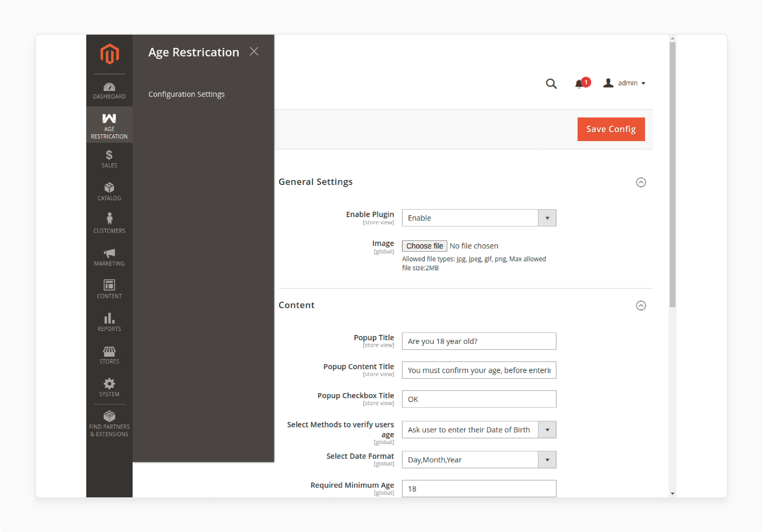Click the General Settings heading
Screen dimensions: 763x532
tap(315, 182)
